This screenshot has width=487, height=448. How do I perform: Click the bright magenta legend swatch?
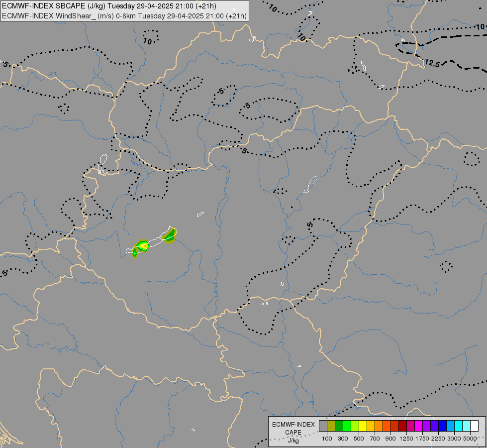click(418, 426)
